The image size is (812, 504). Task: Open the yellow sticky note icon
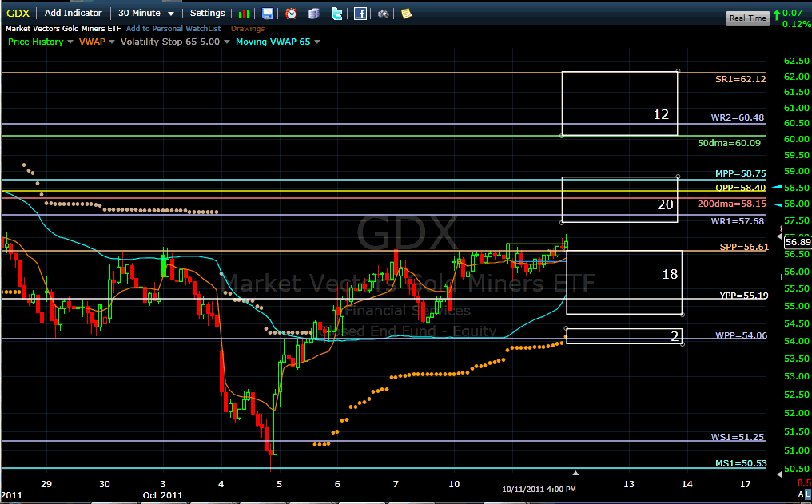[x=407, y=14]
